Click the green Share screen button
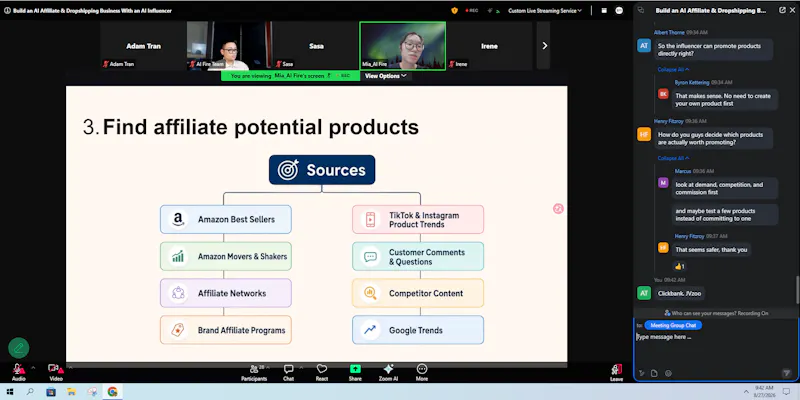This screenshot has height=400, width=800. pyautogui.click(x=355, y=372)
